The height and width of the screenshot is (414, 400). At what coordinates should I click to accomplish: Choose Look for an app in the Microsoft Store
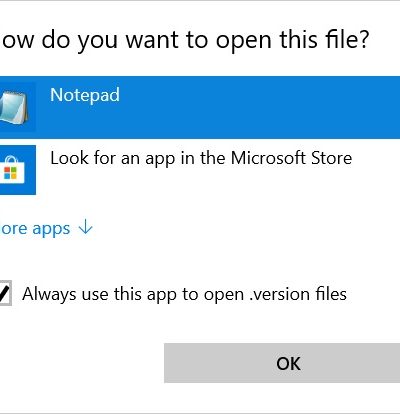pyautogui.click(x=200, y=169)
